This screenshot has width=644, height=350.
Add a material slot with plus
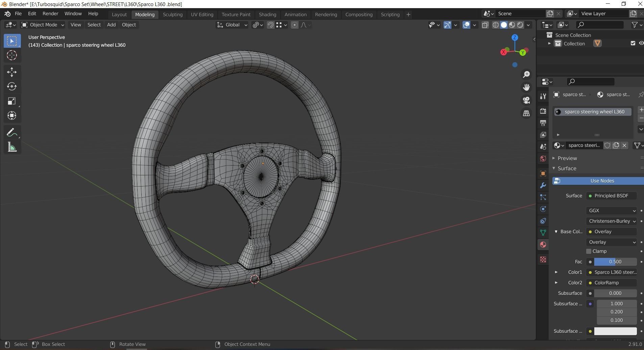(641, 110)
